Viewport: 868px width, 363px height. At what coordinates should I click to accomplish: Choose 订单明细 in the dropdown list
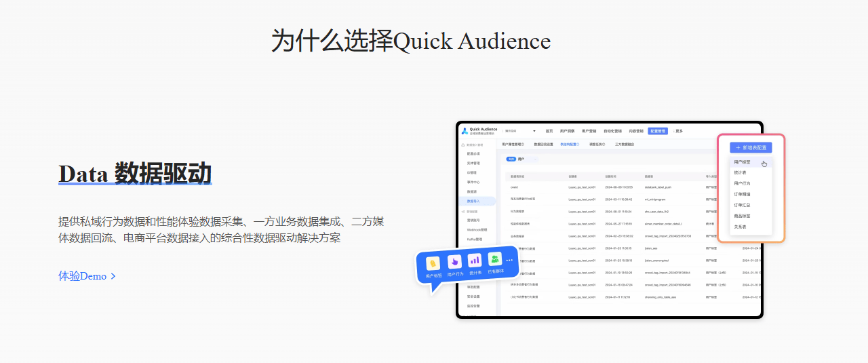pos(743,194)
